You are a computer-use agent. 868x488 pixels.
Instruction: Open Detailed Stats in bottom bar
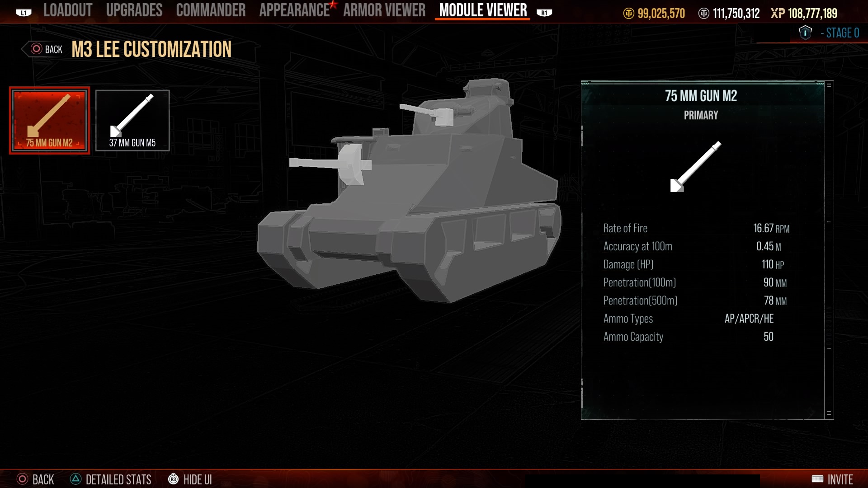111,479
